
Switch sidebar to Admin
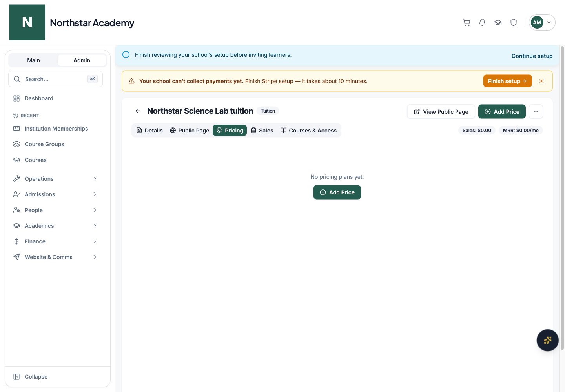(82, 60)
